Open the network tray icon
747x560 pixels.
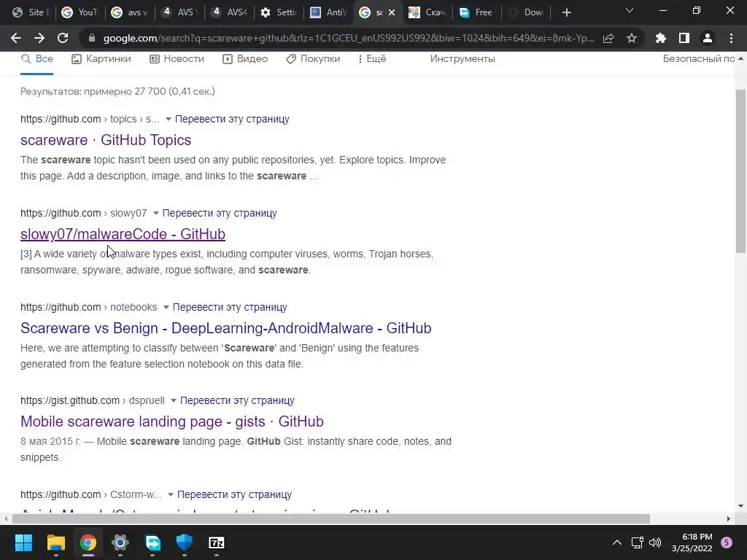tap(638, 542)
